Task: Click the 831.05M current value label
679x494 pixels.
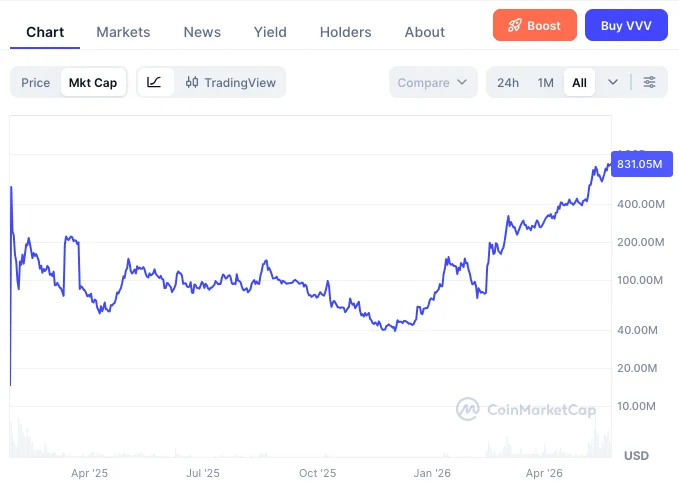Action: tap(642, 164)
